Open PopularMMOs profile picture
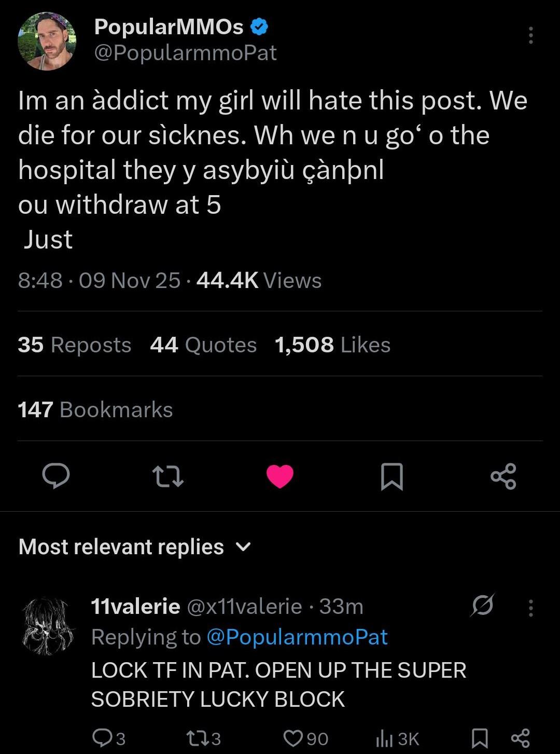 [47, 42]
